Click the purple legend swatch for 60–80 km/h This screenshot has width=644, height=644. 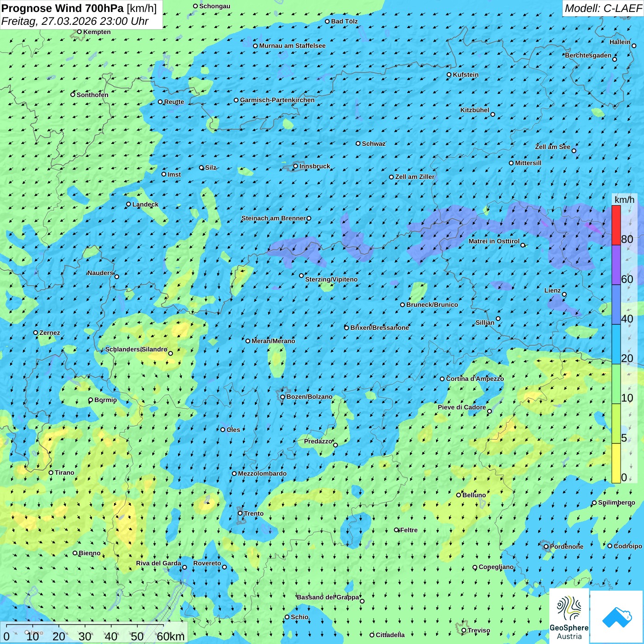coord(616,265)
